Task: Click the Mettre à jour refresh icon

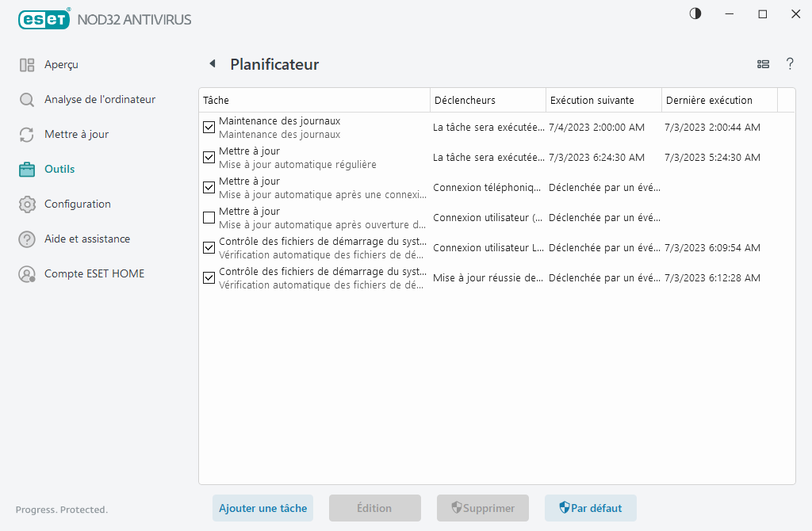Action: click(28, 134)
